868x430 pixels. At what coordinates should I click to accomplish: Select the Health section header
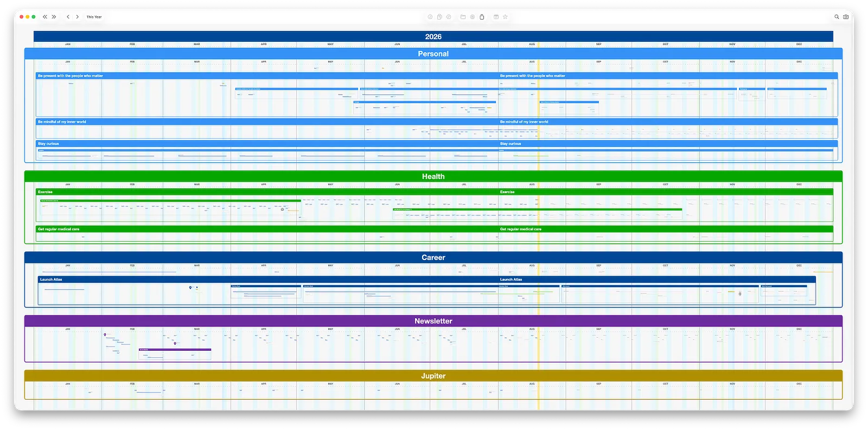pos(433,176)
